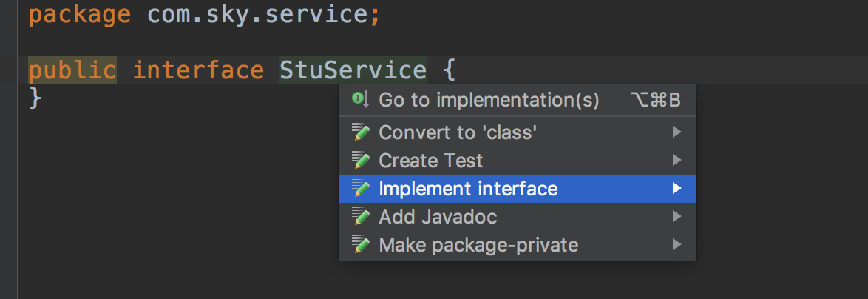Image resolution: width=868 pixels, height=299 pixels.
Task: Click the com.sky.service package name
Action: (x=257, y=14)
